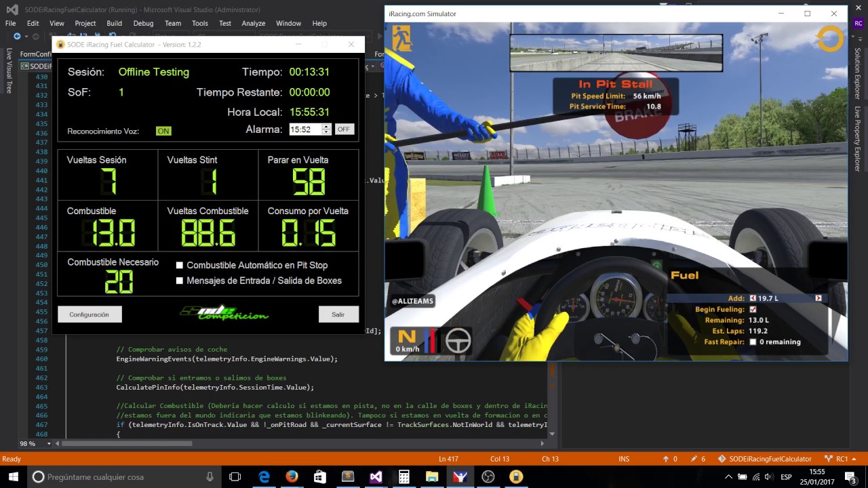Enable Combustible Automático en Pit Stop checkbox

tap(180, 265)
